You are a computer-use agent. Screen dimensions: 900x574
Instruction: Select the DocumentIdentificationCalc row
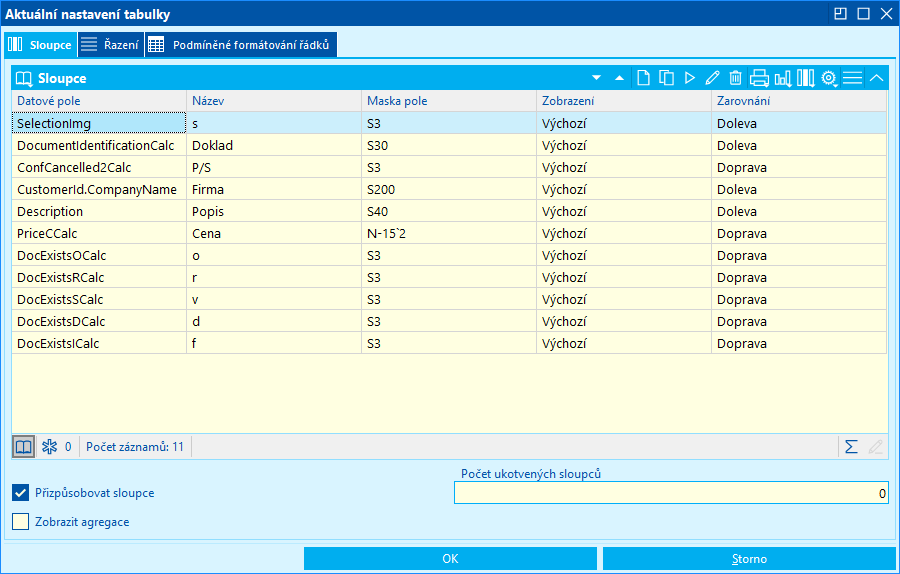(x=449, y=145)
